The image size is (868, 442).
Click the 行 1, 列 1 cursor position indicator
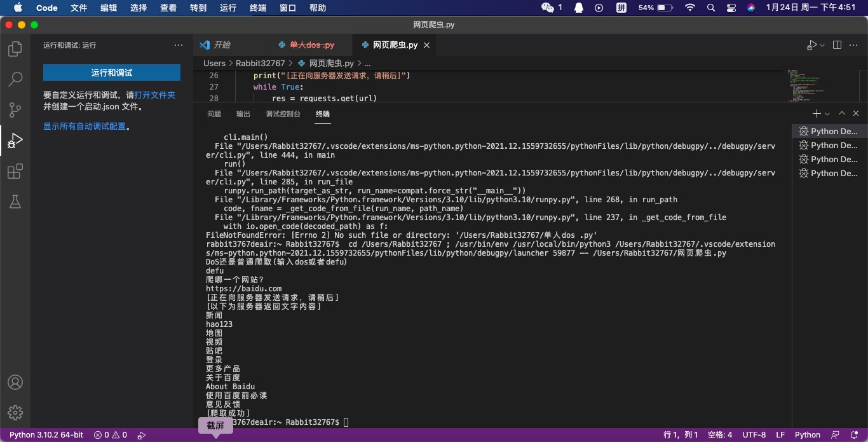point(681,435)
